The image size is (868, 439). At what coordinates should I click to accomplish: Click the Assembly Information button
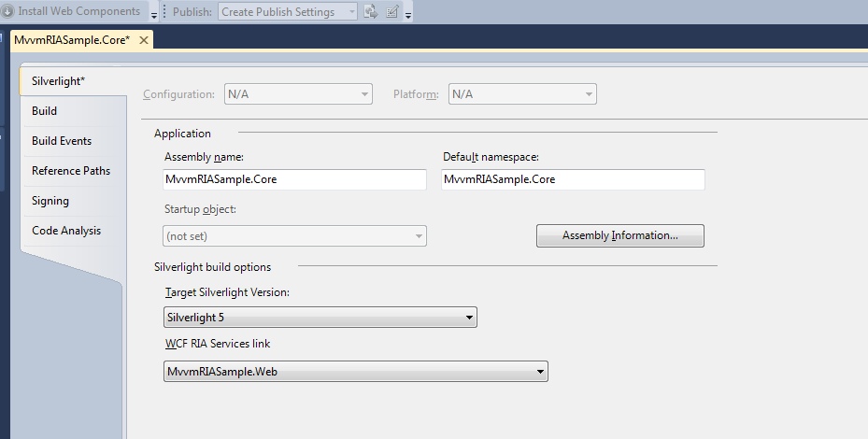point(620,235)
